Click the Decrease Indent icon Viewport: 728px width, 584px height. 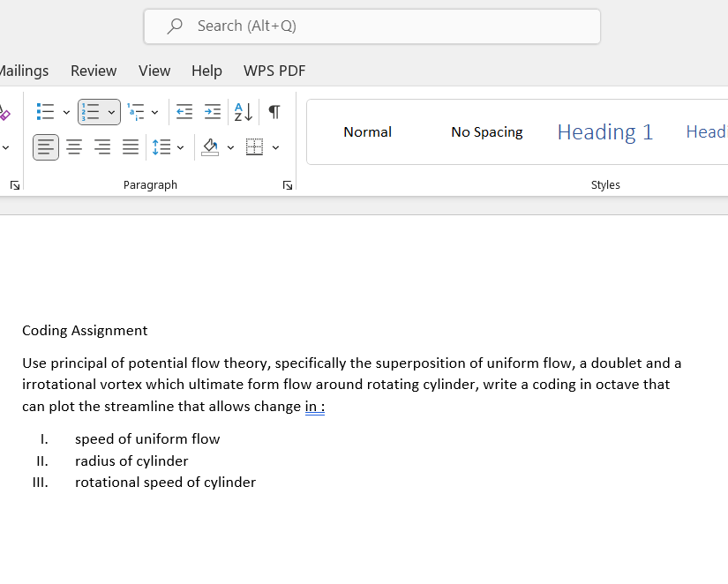point(184,112)
